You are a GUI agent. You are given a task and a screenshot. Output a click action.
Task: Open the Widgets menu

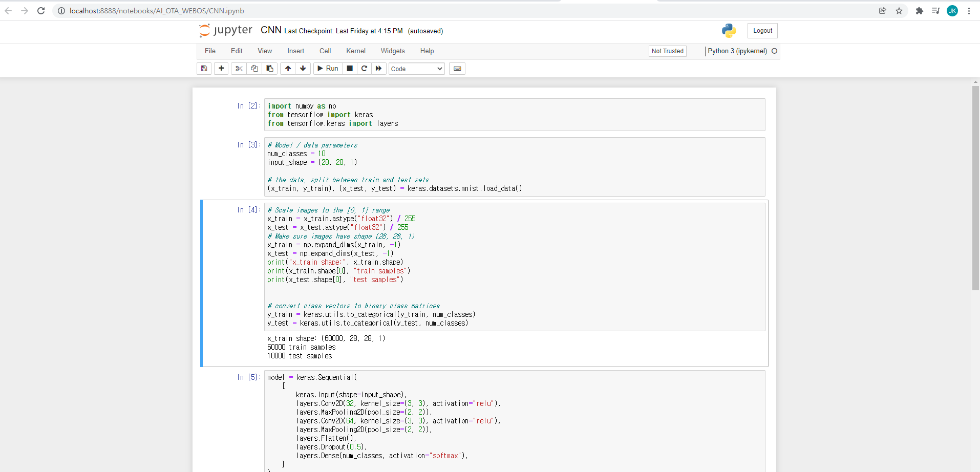[392, 51]
